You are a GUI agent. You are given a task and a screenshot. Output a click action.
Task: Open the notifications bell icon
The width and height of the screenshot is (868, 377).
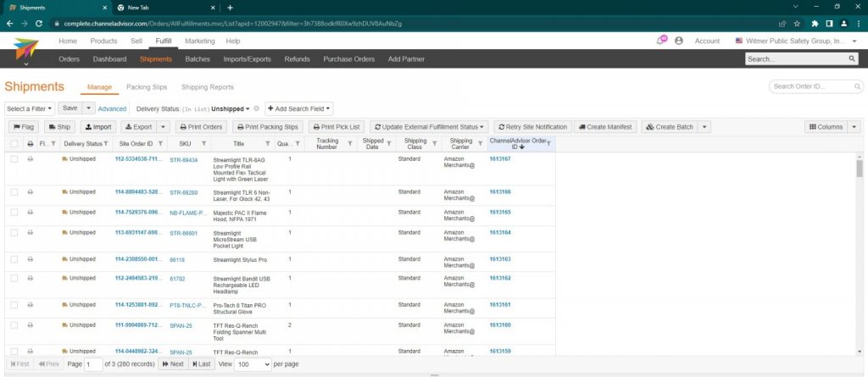pos(661,41)
